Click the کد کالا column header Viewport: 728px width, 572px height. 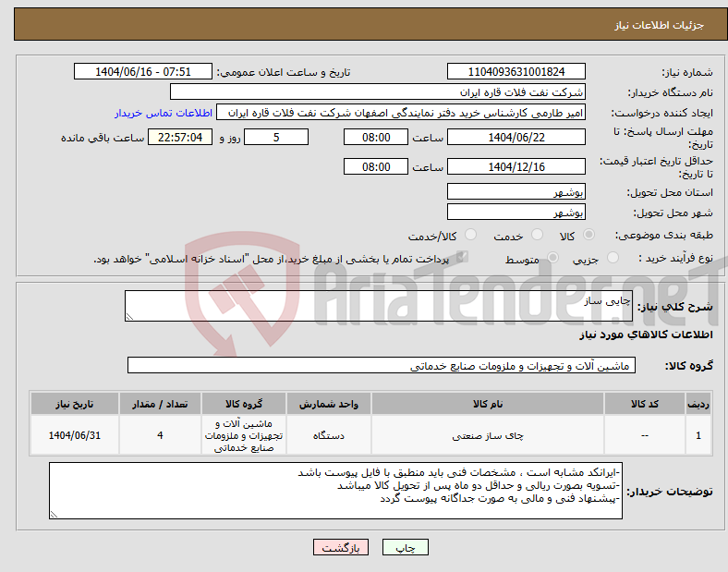pos(645,404)
